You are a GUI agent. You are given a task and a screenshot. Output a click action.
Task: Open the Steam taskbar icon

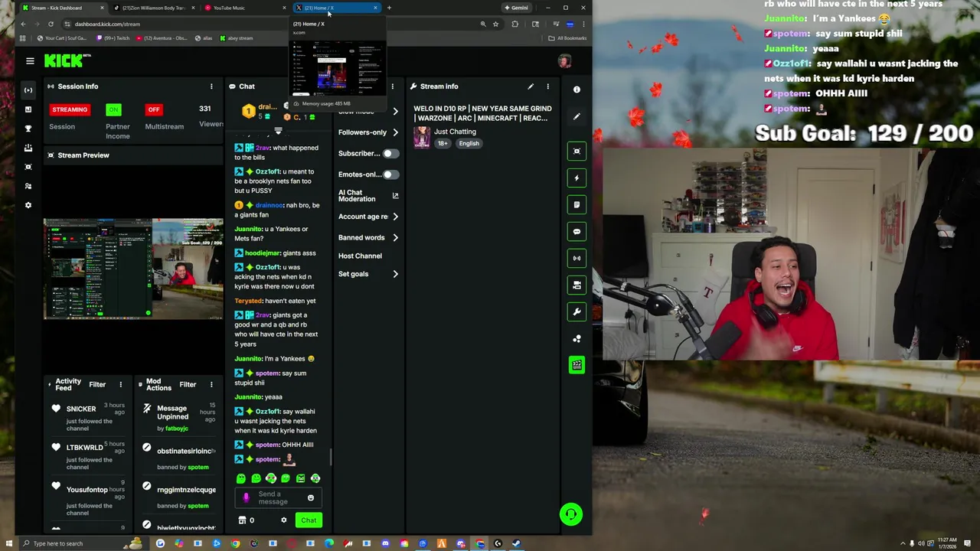coord(516,543)
